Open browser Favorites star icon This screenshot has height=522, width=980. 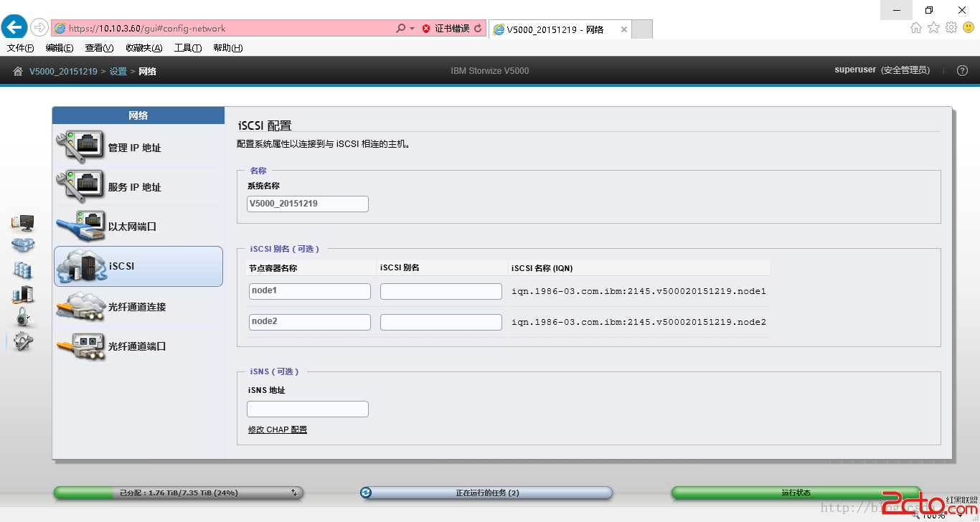tap(933, 28)
